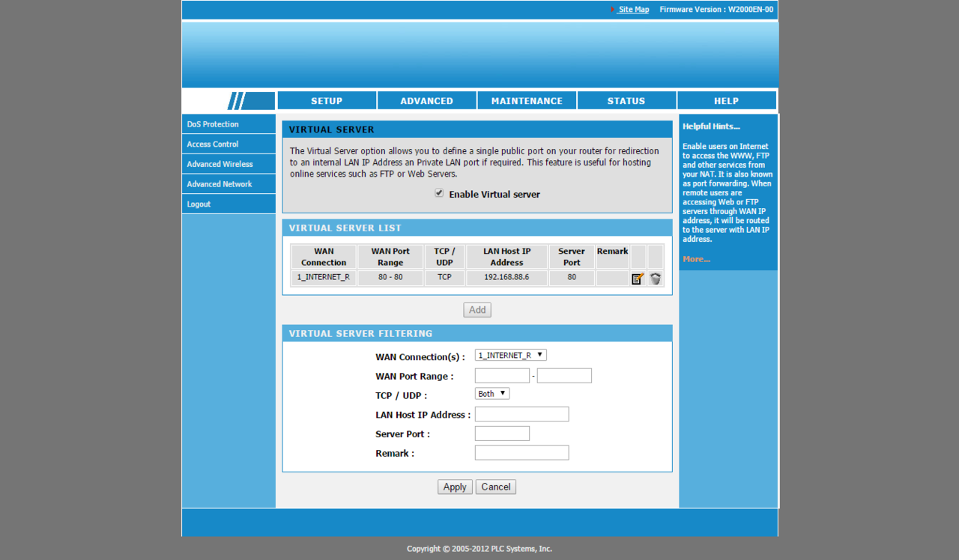Image resolution: width=959 pixels, height=560 pixels.
Task: Open the HELP tab
Action: 726,101
